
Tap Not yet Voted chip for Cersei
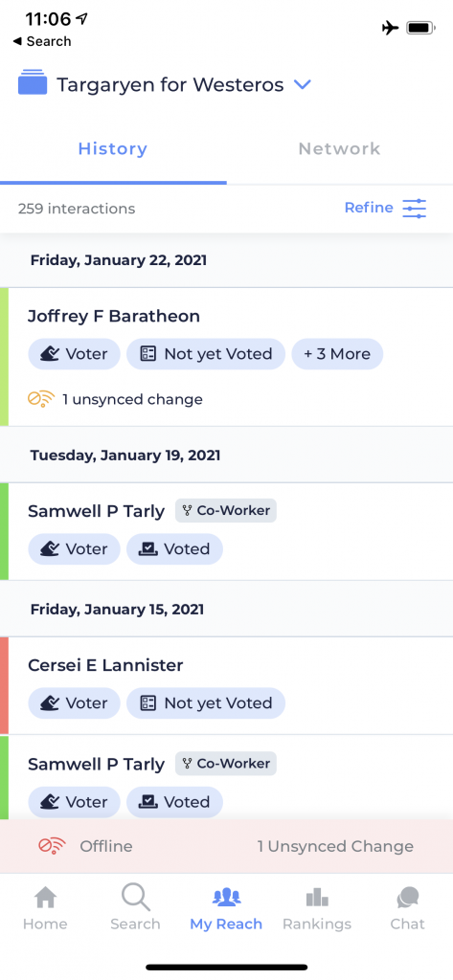pyautogui.click(x=206, y=703)
